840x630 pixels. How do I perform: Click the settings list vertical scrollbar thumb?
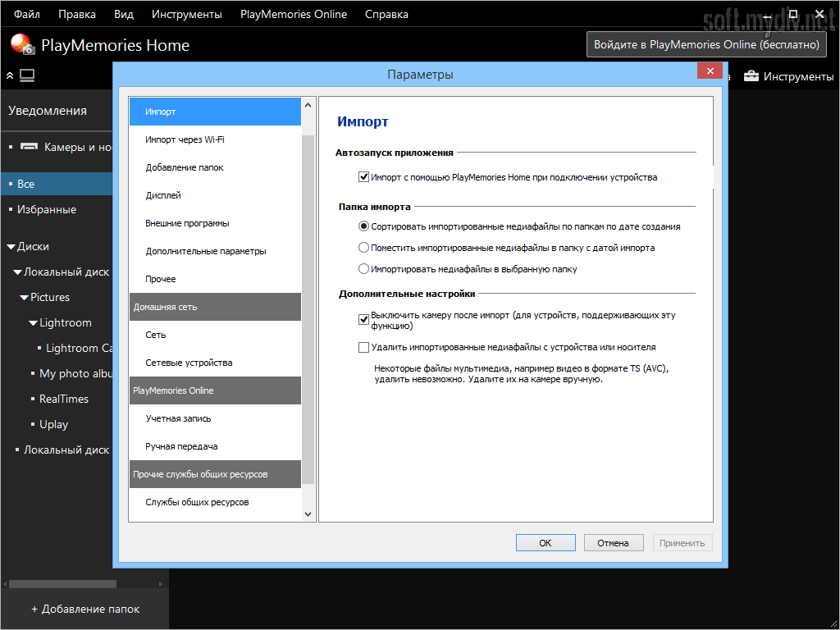click(308, 309)
